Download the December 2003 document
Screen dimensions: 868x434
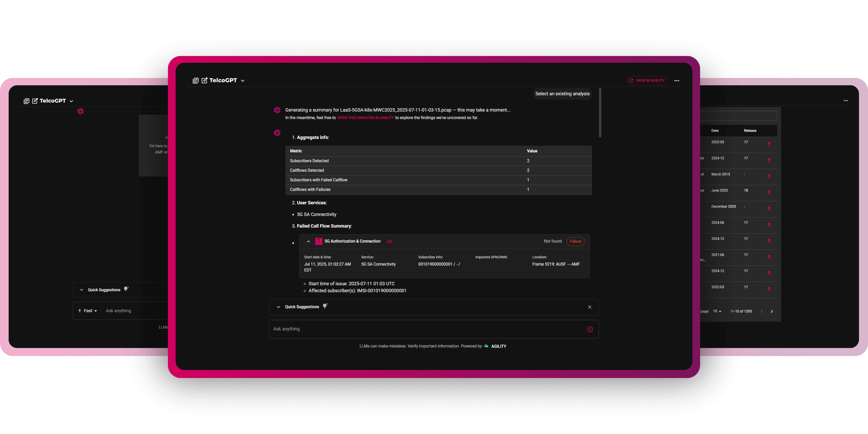point(769,208)
